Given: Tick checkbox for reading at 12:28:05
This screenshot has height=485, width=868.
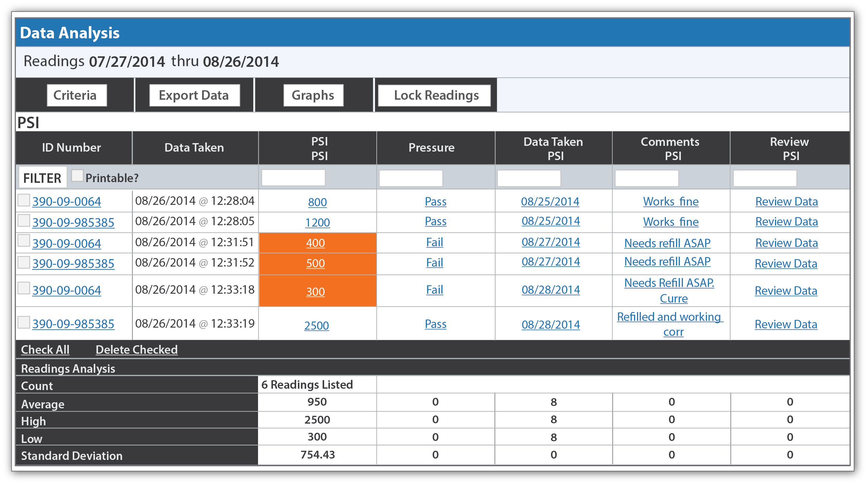Looking at the screenshot, I should [x=24, y=221].
